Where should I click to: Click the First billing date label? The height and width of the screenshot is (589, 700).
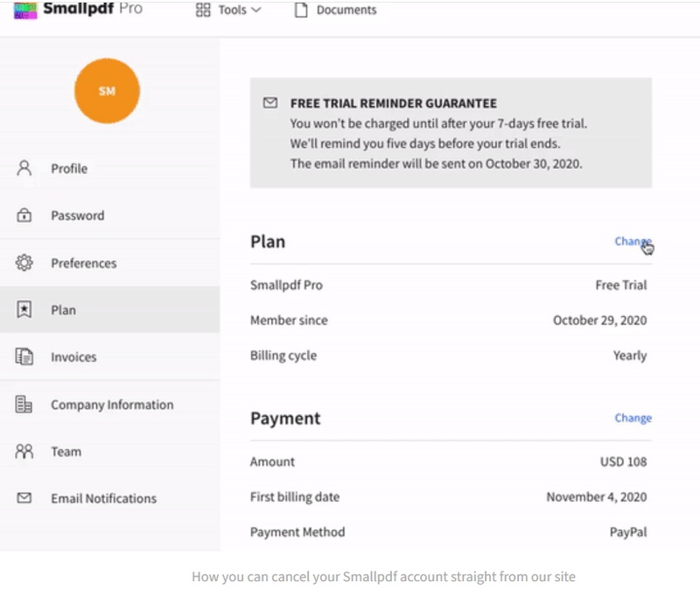tap(295, 496)
